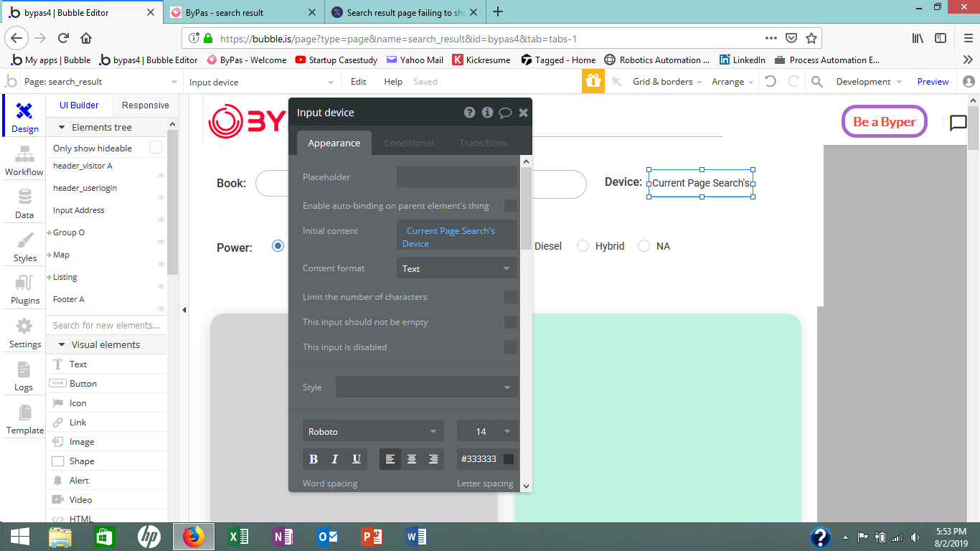Open the Arrange dropdown
This screenshot has width=980, height=551.
(732, 82)
